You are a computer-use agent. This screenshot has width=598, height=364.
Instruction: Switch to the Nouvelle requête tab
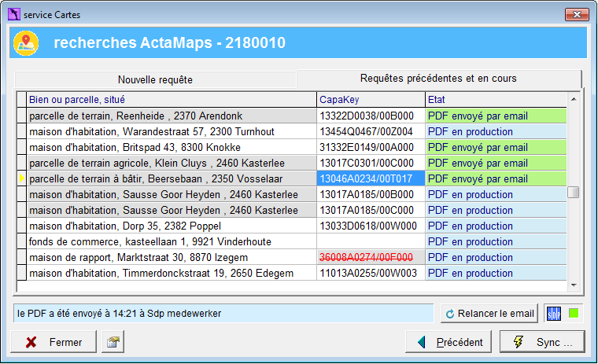point(155,79)
